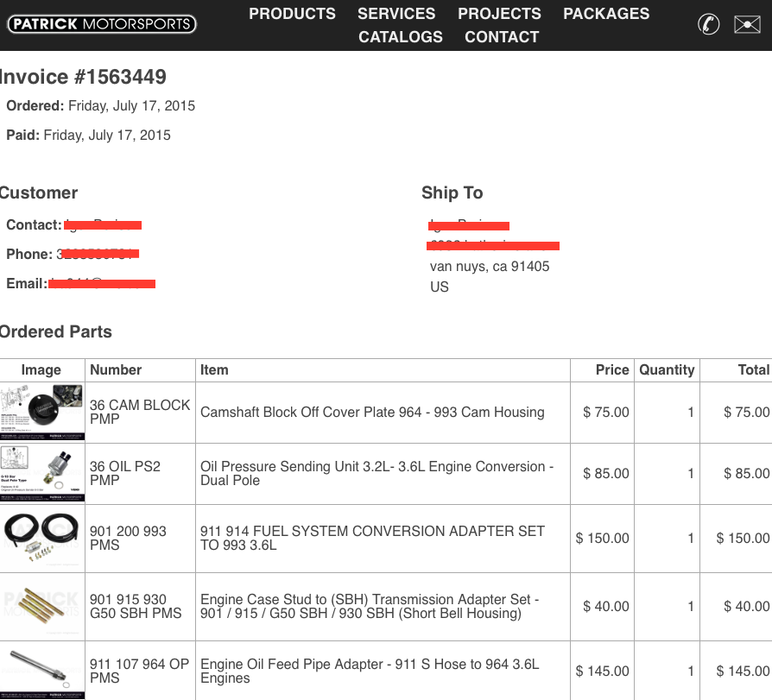Open the Products menu
Screen dimensions: 772x700
[292, 14]
